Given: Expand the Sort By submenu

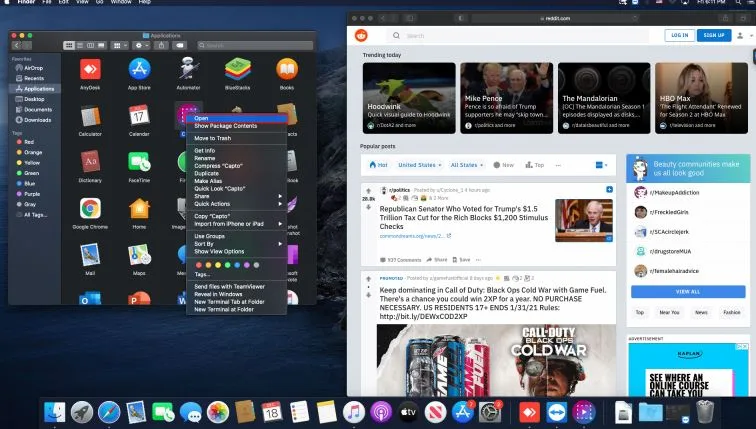Looking at the screenshot, I should [237, 244].
